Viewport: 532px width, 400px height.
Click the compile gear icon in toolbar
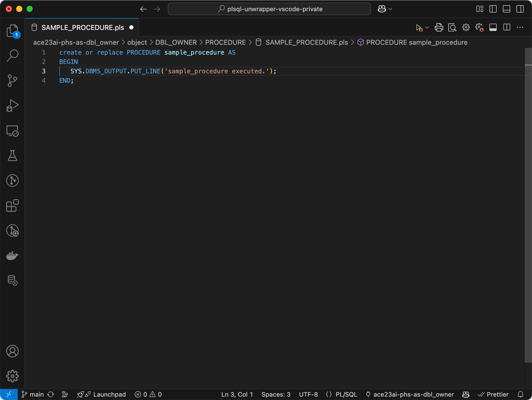point(466,28)
